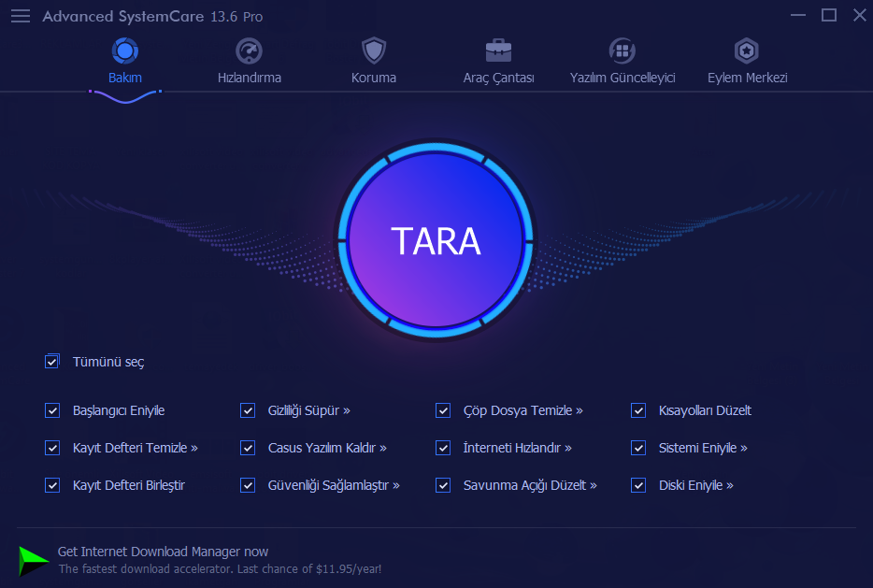873x588 pixels.
Task: Click the Araç Çantası toolbox icon
Action: (498, 51)
